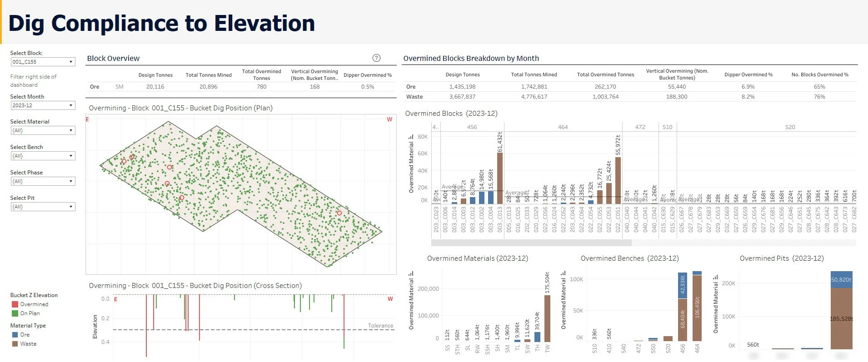Click the 520 bench header in Overmined Blocks chart

[x=790, y=127]
